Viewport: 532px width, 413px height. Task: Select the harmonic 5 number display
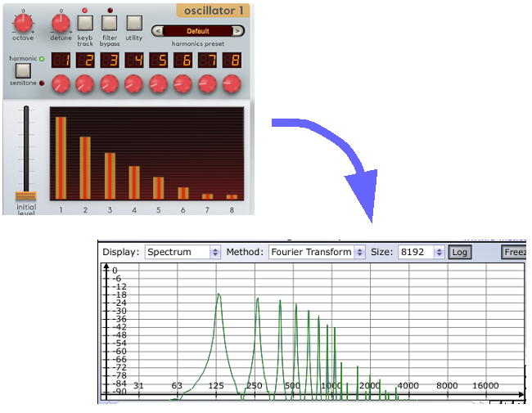[159, 61]
